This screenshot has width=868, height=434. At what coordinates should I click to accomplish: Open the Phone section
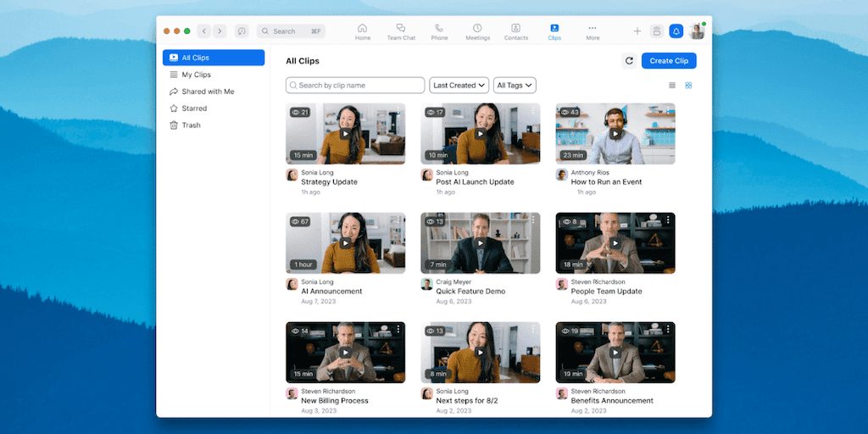(x=439, y=31)
